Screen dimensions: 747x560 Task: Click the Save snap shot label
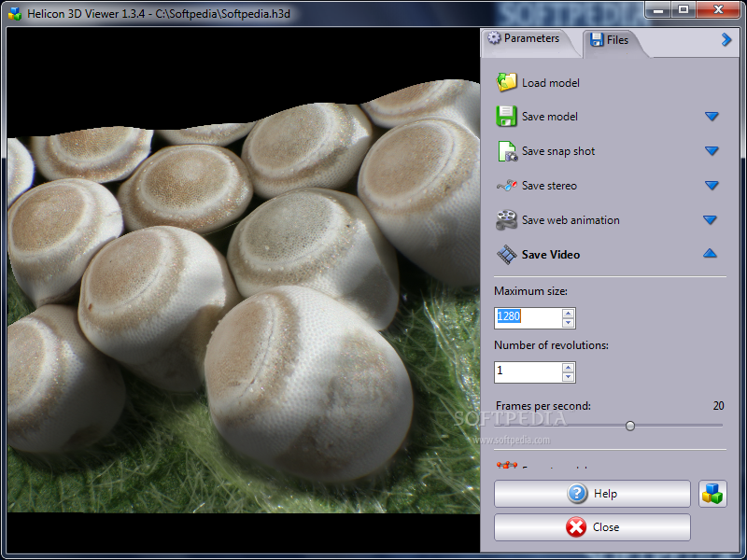(x=558, y=151)
